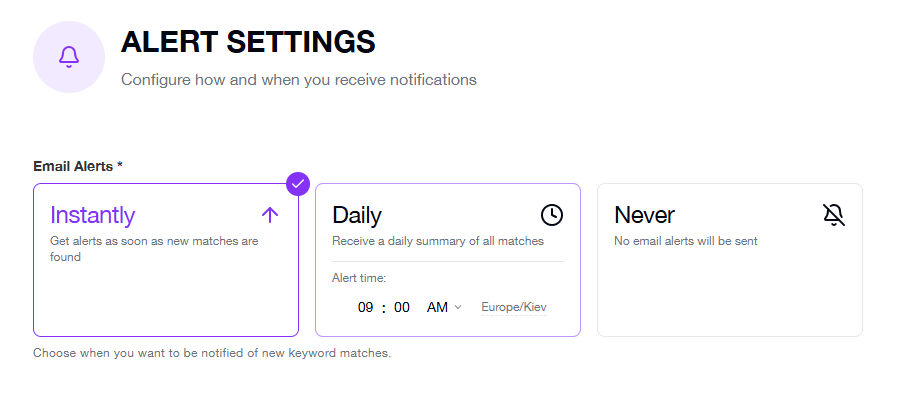Open the AM/PM selector
The width and height of the screenshot is (910, 404).
point(437,307)
